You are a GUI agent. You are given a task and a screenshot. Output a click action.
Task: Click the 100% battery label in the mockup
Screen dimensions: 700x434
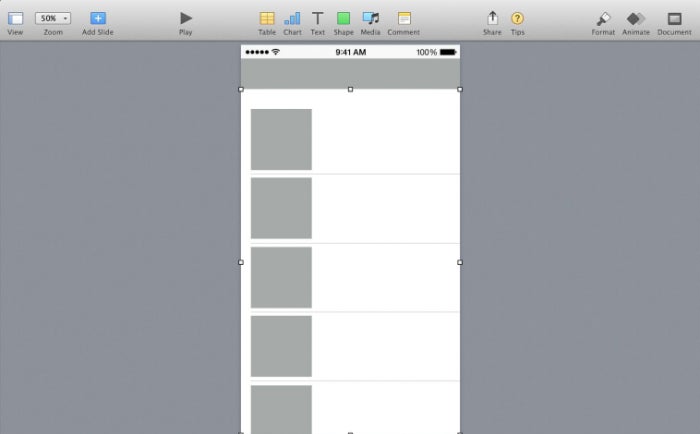point(426,52)
